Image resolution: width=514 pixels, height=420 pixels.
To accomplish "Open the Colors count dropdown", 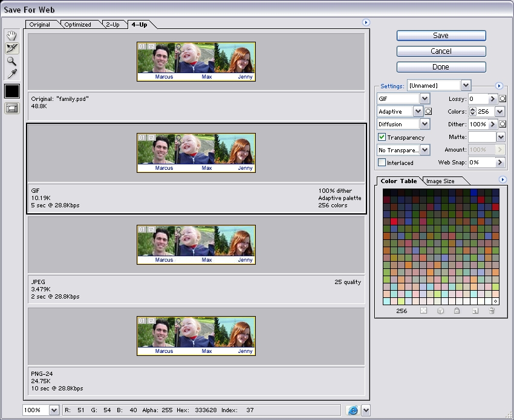I will click(499, 111).
